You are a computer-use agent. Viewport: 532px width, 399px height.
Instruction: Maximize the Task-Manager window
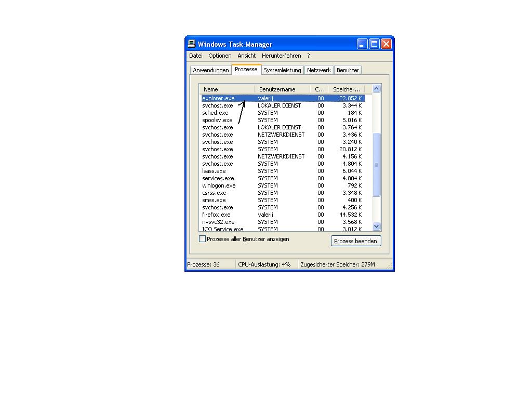pos(374,44)
